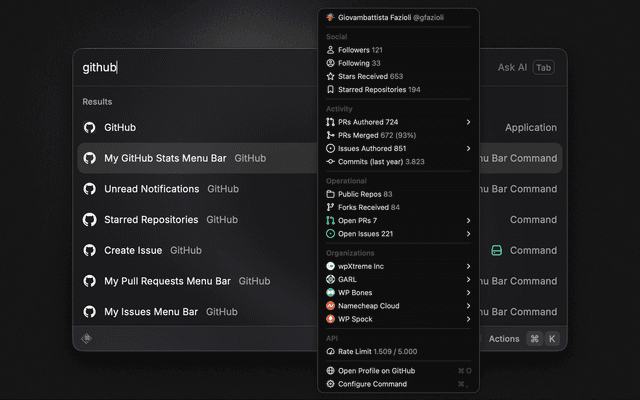Click the circle-dot icon for Issues Authored

point(330,149)
